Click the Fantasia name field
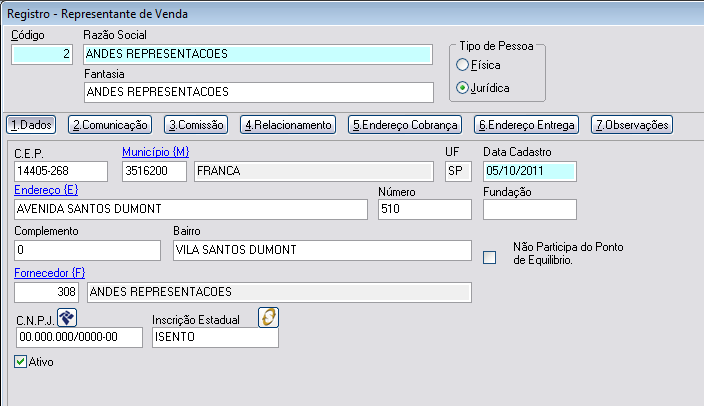This screenshot has width=704, height=406. (259, 92)
